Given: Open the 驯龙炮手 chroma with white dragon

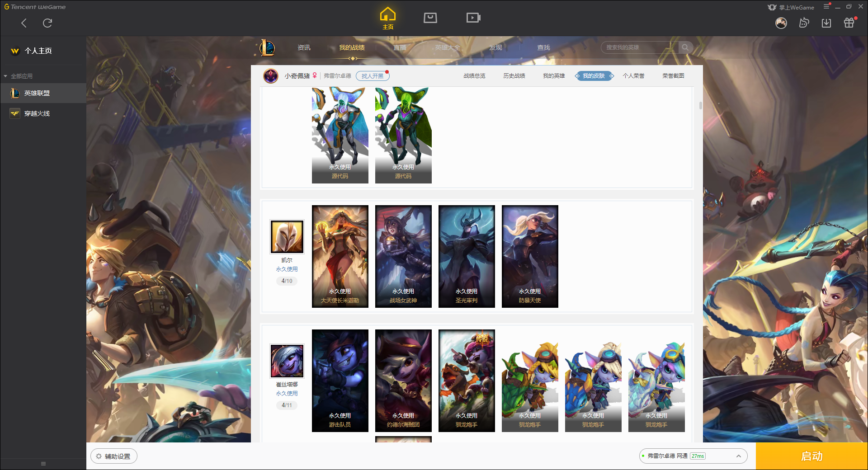Looking at the screenshot, I should 656,381.
